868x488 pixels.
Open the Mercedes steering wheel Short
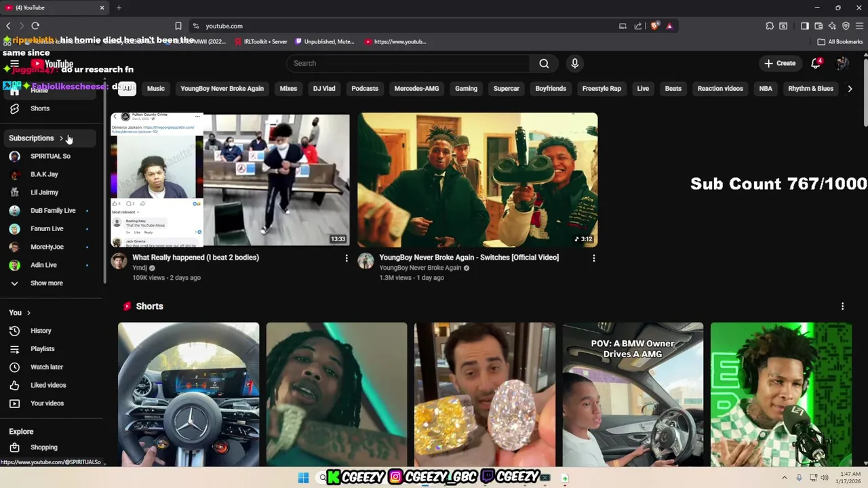coord(189,394)
